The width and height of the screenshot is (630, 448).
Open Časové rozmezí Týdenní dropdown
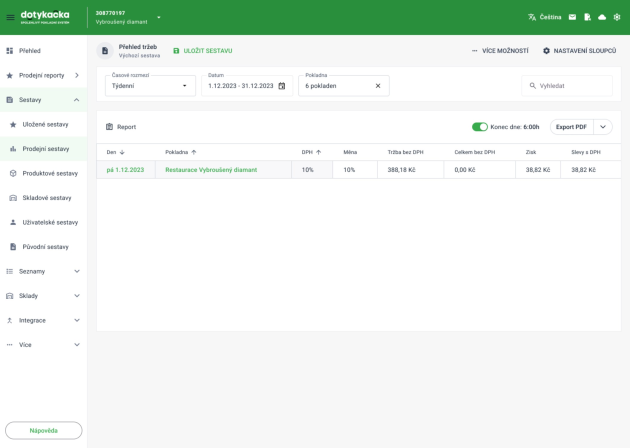150,86
